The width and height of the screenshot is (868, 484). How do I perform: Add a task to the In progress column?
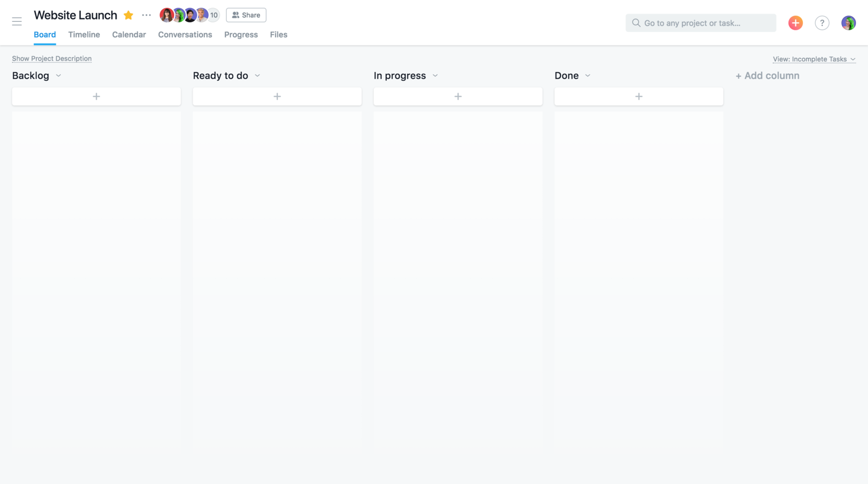coord(458,97)
